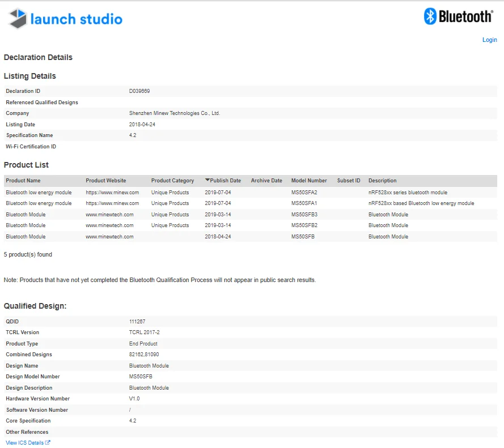504x448 pixels.
Task: Click description nRF528xx series bluetooth module
Action: (x=408, y=193)
